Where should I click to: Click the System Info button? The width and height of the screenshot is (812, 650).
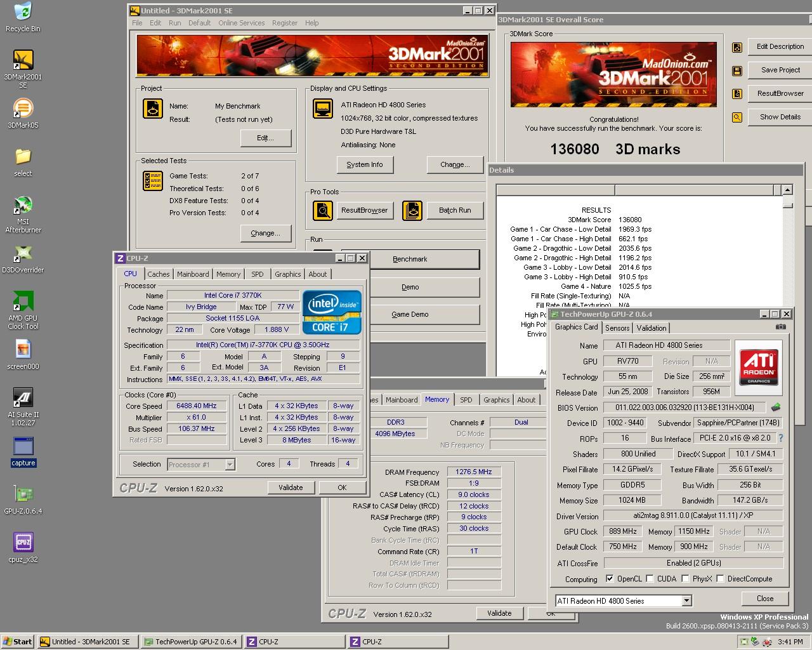pos(365,164)
